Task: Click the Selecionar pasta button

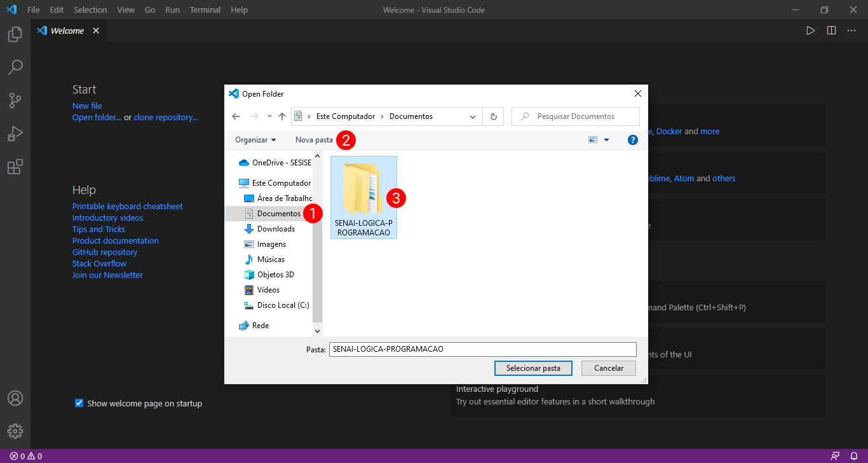Action: [533, 368]
